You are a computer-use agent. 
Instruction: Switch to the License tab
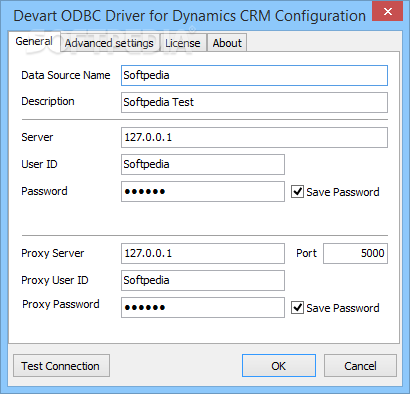(183, 43)
